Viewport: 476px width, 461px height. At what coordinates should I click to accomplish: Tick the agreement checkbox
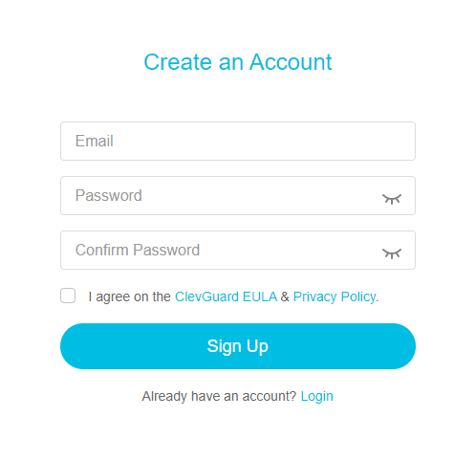click(68, 296)
